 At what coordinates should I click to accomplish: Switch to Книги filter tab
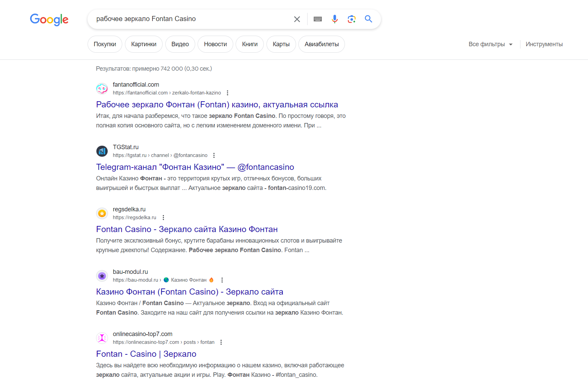tap(250, 44)
